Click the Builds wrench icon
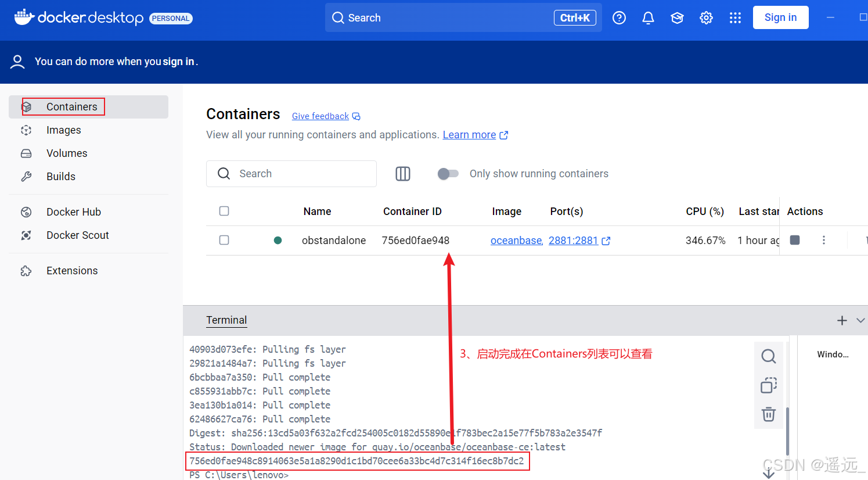868x480 pixels. point(26,177)
